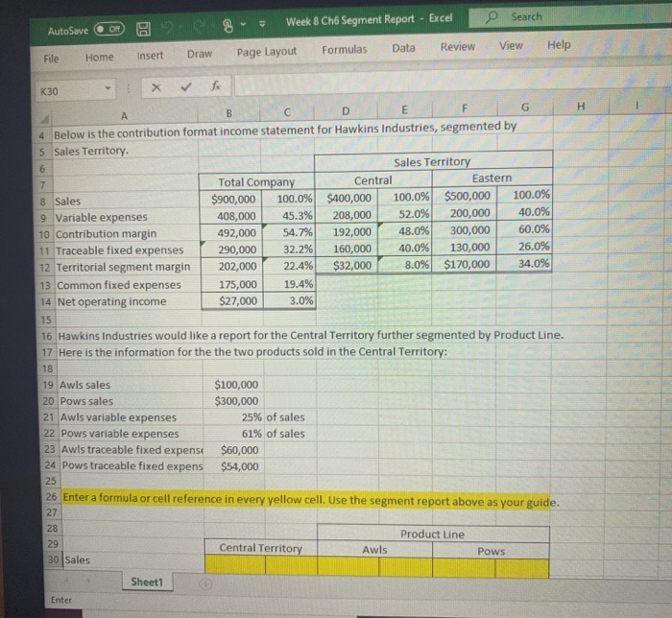
Task: Click the yellow instruction cell in row 26
Action: 307,499
